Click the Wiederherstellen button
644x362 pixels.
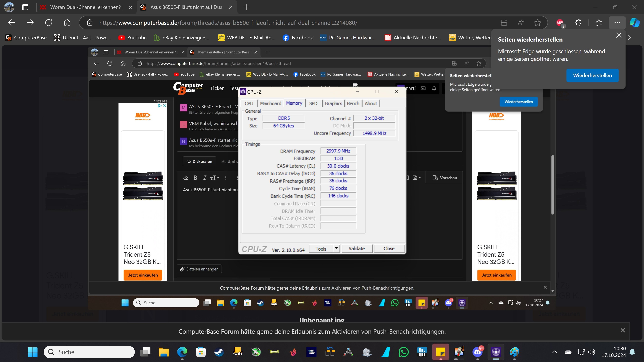pos(592,75)
